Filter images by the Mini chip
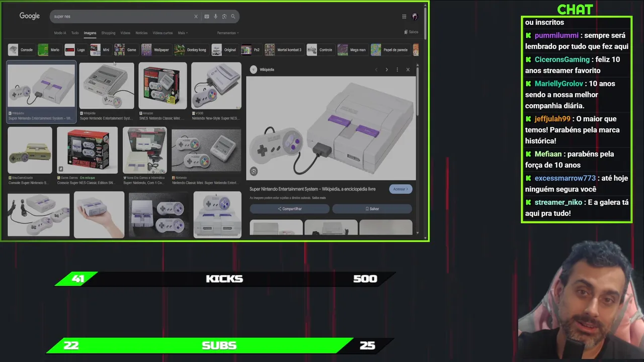This screenshot has height=362, width=644. 100,50
